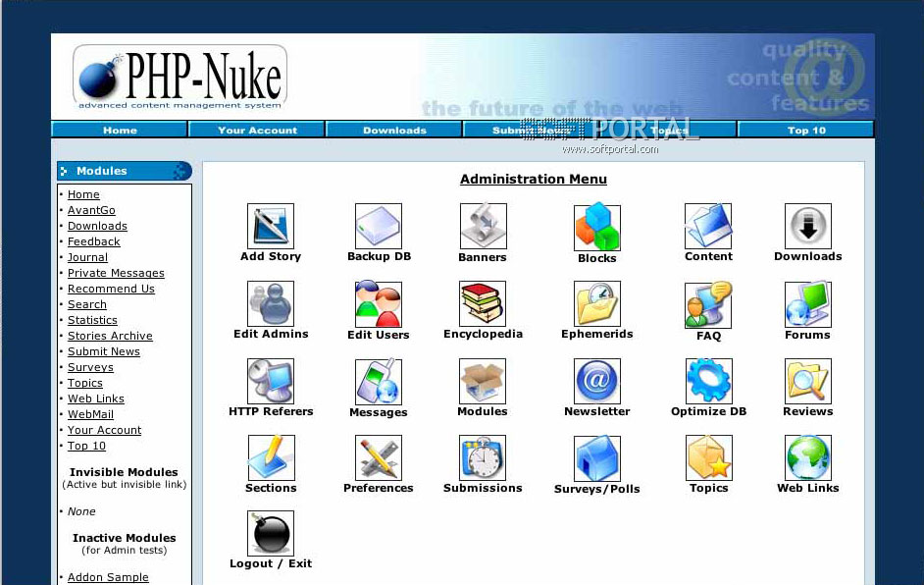Open the Surveys/Polls house icon
This screenshot has height=585, width=924.
click(597, 458)
